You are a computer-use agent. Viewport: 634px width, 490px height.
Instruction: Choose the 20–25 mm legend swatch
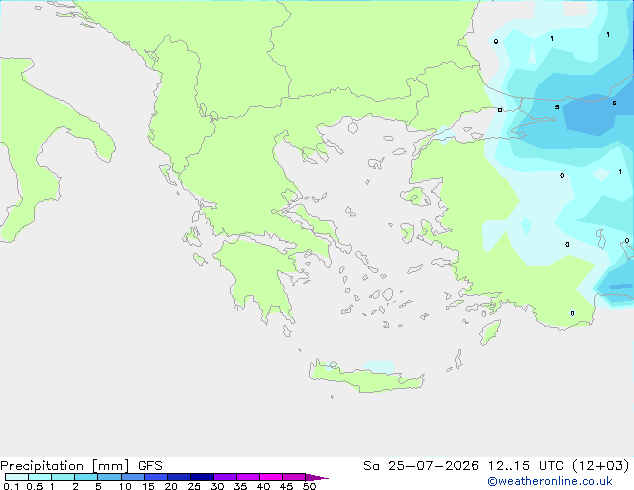click(178, 477)
